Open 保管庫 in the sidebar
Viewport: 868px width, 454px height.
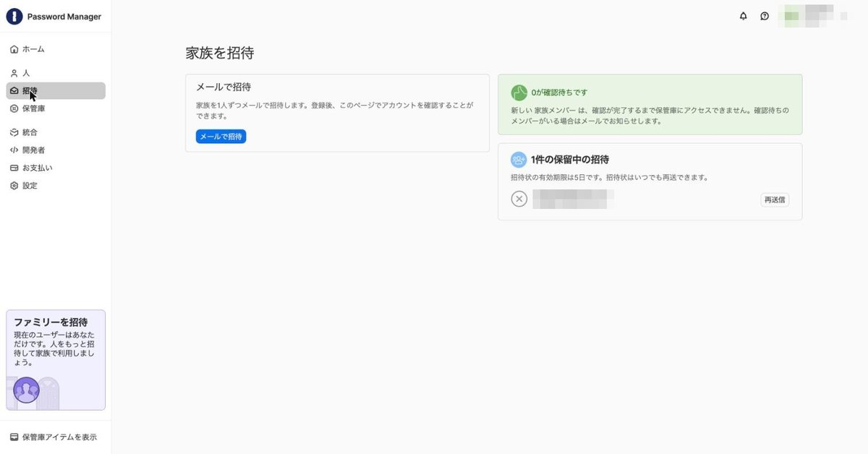(56, 108)
